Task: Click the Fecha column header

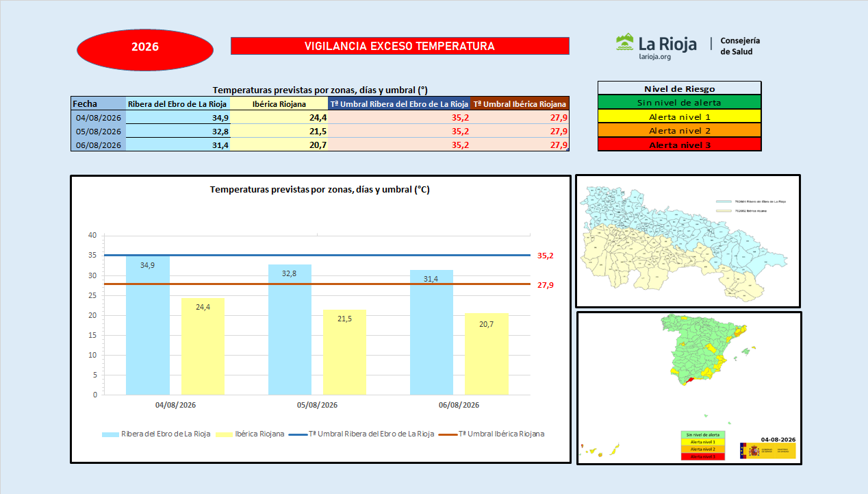Action: pyautogui.click(x=98, y=103)
